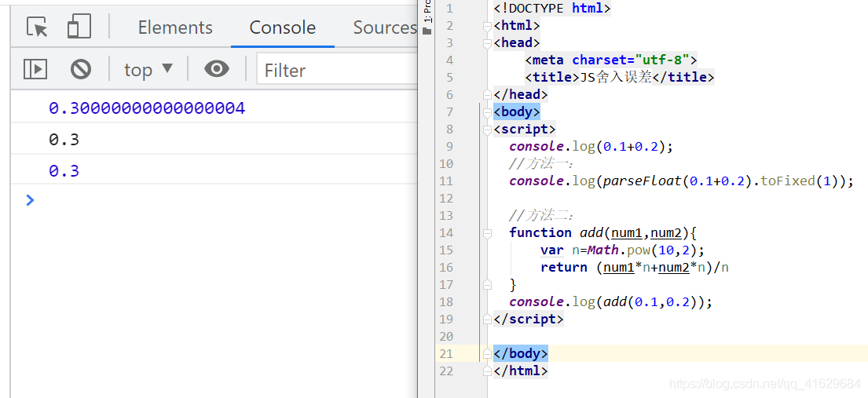Collapse the script tag fold marker
This screenshot has height=398, width=868.
[x=487, y=130]
